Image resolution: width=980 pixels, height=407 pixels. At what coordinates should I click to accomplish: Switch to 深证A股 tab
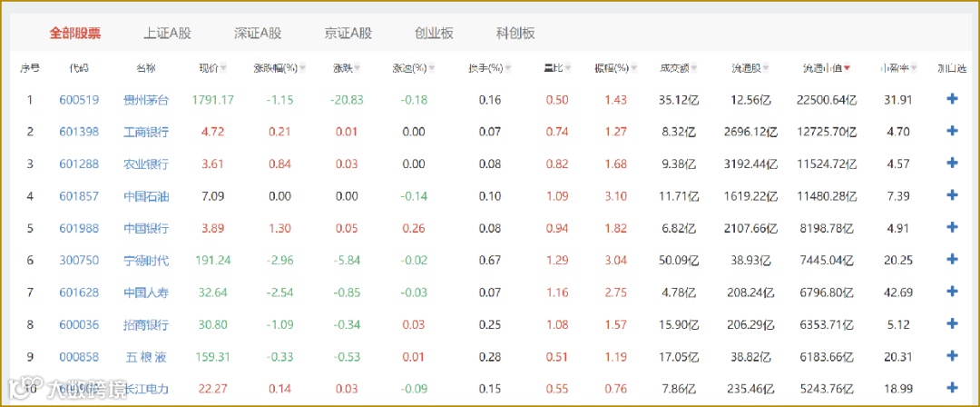[258, 34]
